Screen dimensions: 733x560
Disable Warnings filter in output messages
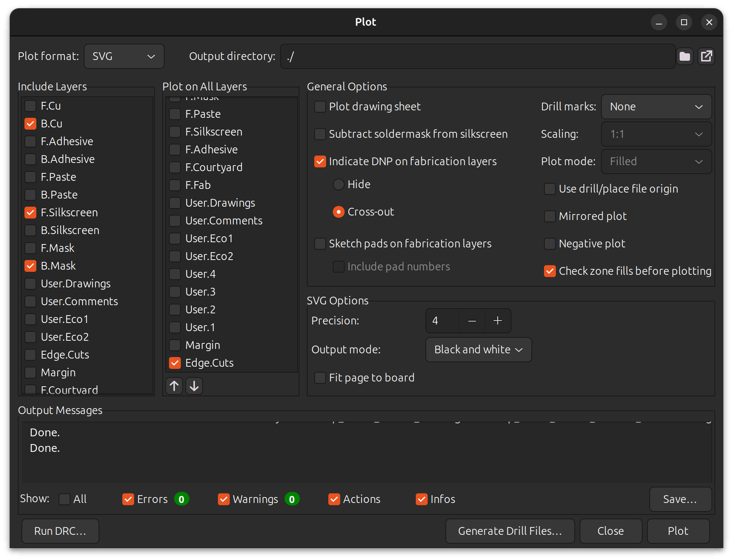pos(224,499)
